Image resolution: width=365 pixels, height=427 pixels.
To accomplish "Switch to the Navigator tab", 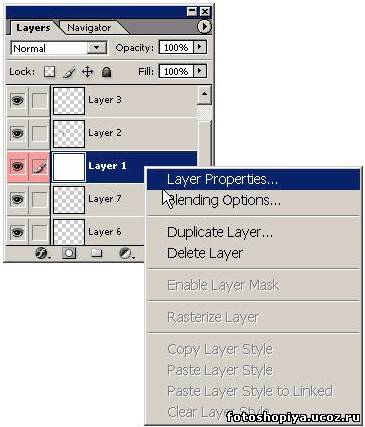I will point(89,28).
